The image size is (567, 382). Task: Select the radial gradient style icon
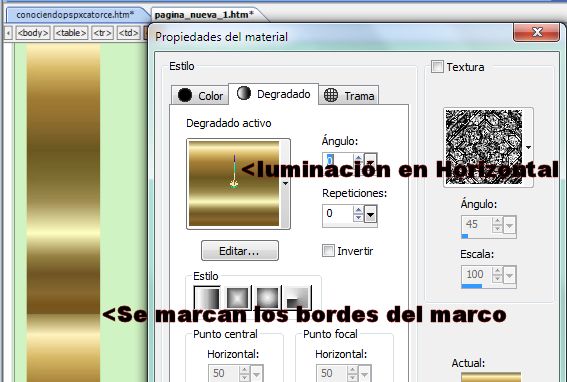click(298, 298)
